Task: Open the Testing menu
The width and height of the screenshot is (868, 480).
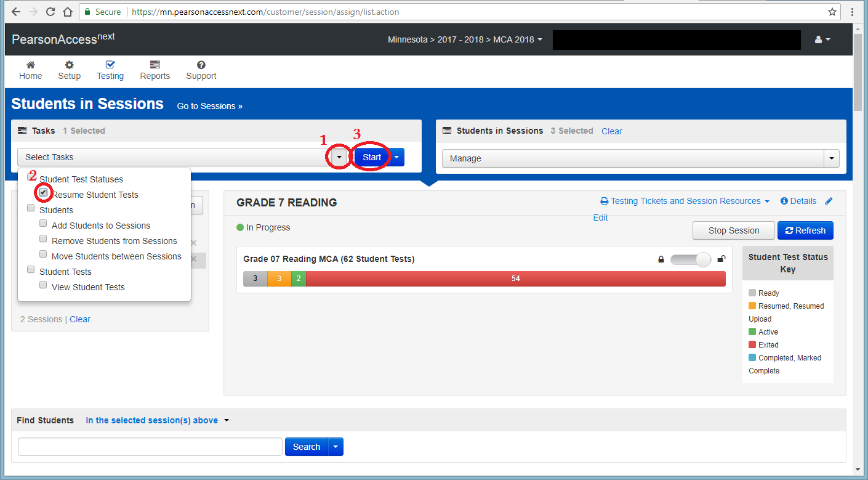Action: (x=110, y=70)
